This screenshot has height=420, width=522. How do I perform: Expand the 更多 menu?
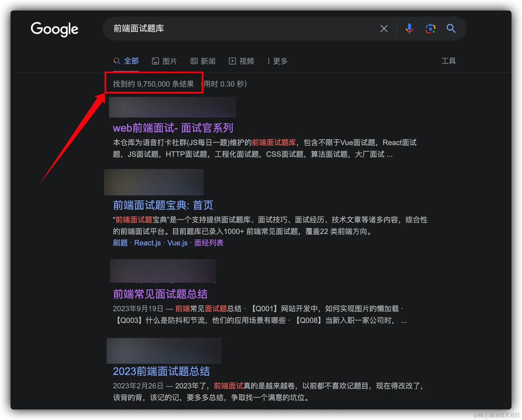point(277,61)
